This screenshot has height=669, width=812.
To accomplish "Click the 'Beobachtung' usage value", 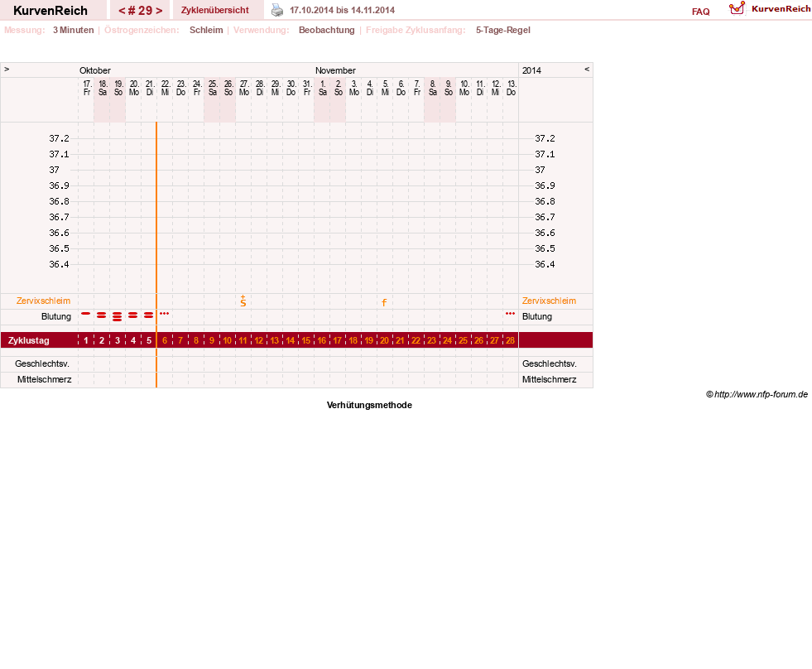I will (327, 30).
